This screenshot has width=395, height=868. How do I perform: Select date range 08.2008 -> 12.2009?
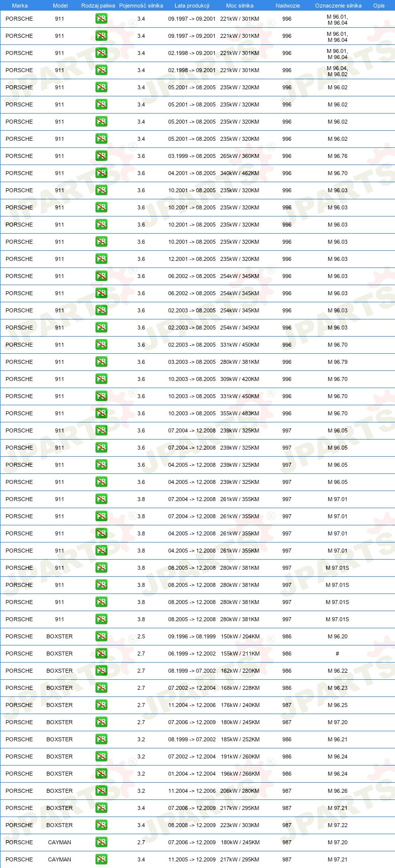192,825
